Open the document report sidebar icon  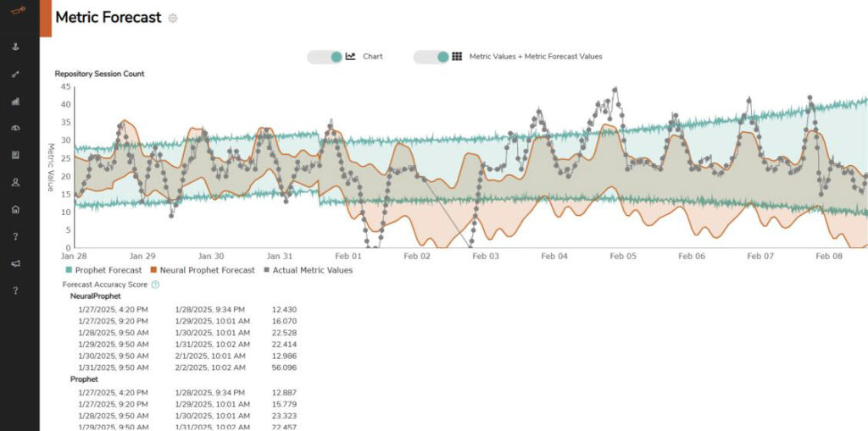pos(16,155)
